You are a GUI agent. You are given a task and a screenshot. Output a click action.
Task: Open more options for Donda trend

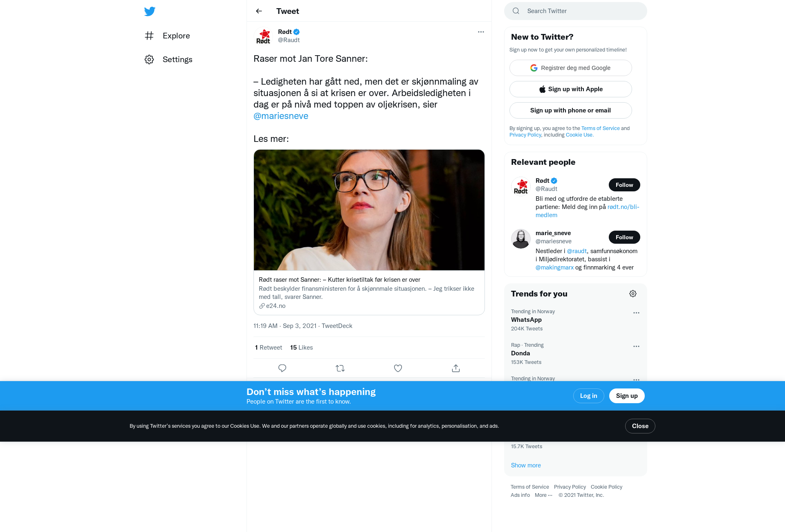[x=636, y=346]
